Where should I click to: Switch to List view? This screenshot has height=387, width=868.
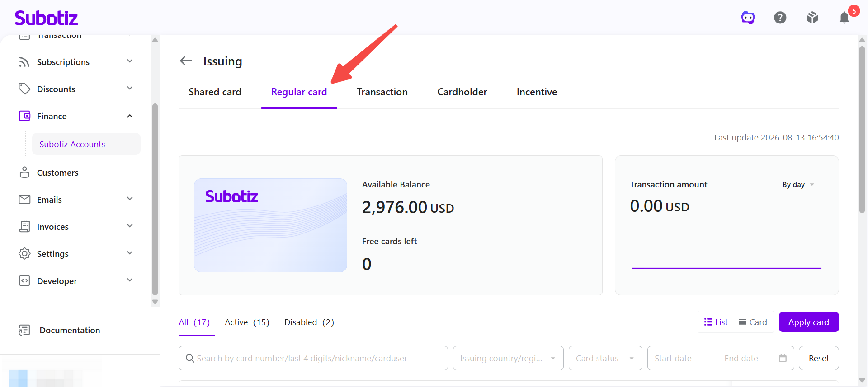(x=716, y=322)
